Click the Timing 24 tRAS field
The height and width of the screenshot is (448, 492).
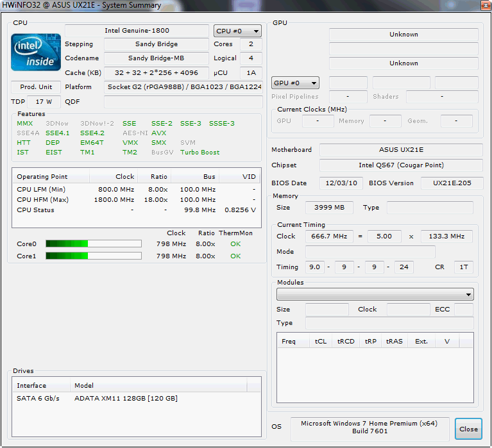click(404, 267)
